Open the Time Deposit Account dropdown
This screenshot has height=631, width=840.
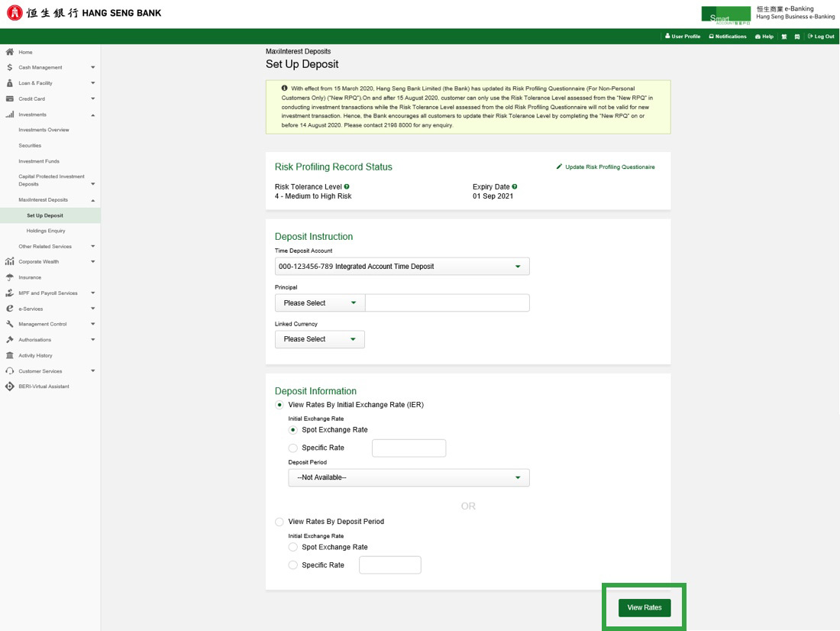[x=402, y=267]
